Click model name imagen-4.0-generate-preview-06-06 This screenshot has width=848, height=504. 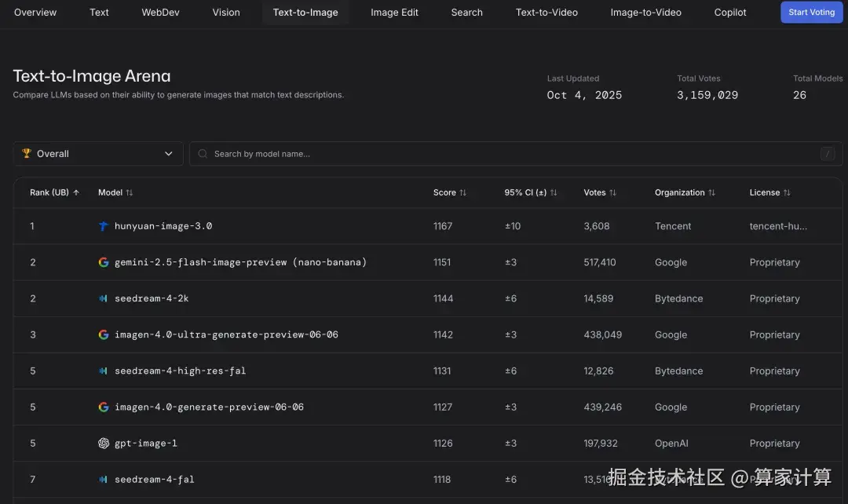coord(210,407)
